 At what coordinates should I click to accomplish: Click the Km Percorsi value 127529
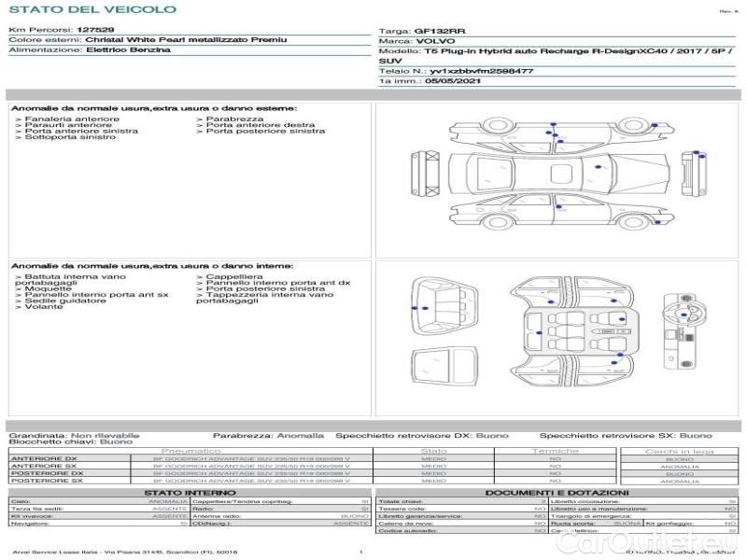(x=95, y=30)
